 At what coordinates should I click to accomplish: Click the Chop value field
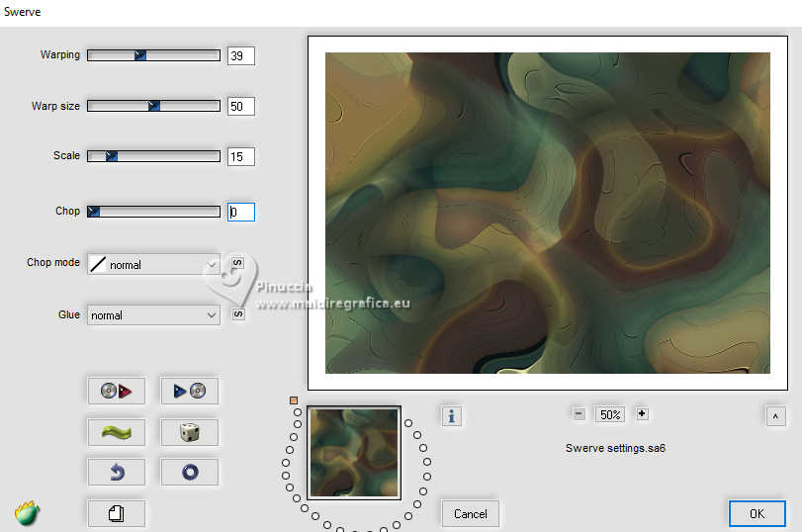click(241, 212)
